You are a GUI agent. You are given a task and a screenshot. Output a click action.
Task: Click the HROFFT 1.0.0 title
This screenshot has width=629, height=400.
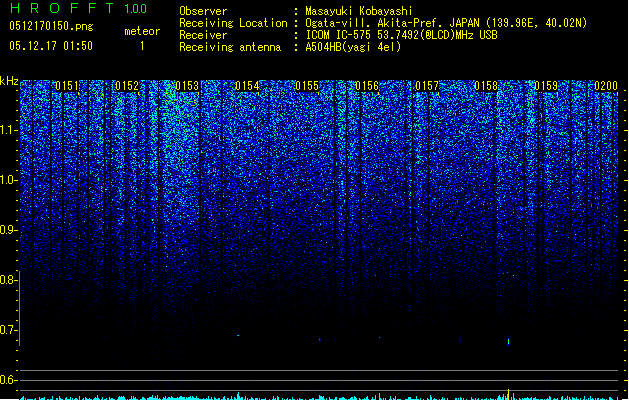(x=78, y=8)
